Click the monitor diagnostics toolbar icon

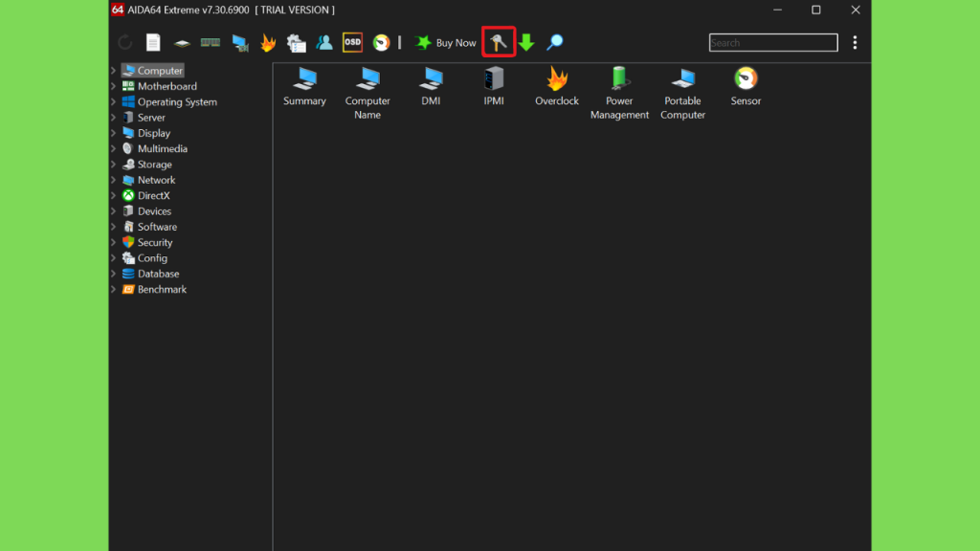pos(239,43)
